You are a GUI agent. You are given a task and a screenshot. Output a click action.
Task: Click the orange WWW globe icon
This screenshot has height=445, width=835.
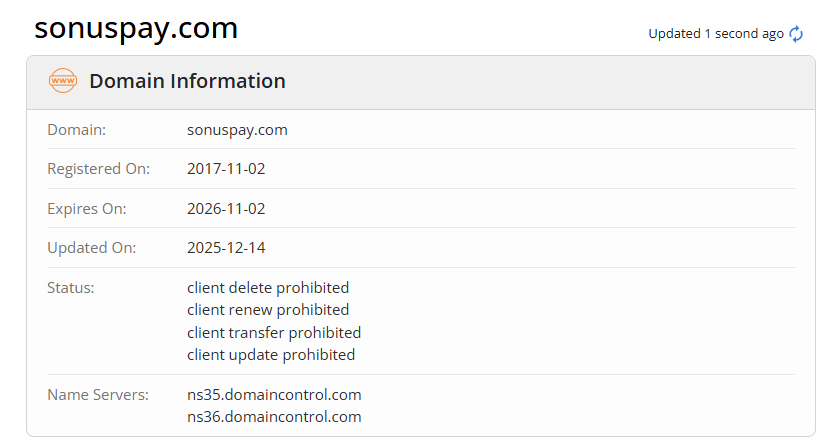[63, 81]
